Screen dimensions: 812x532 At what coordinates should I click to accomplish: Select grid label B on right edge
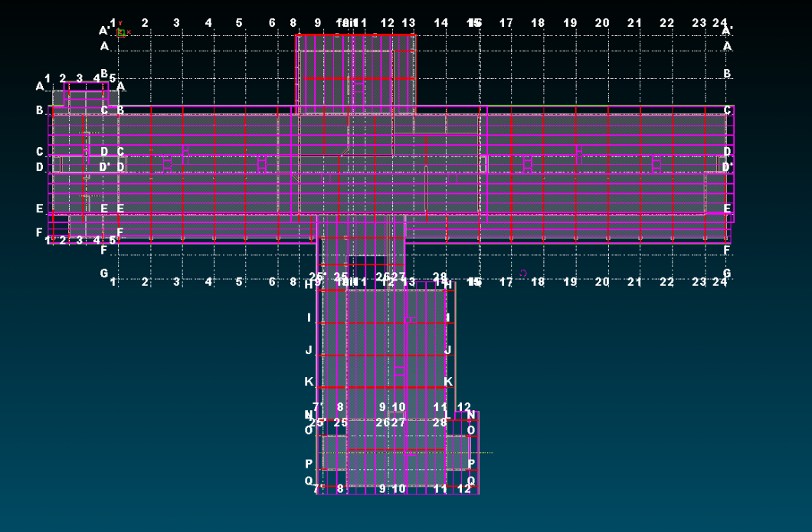[727, 74]
